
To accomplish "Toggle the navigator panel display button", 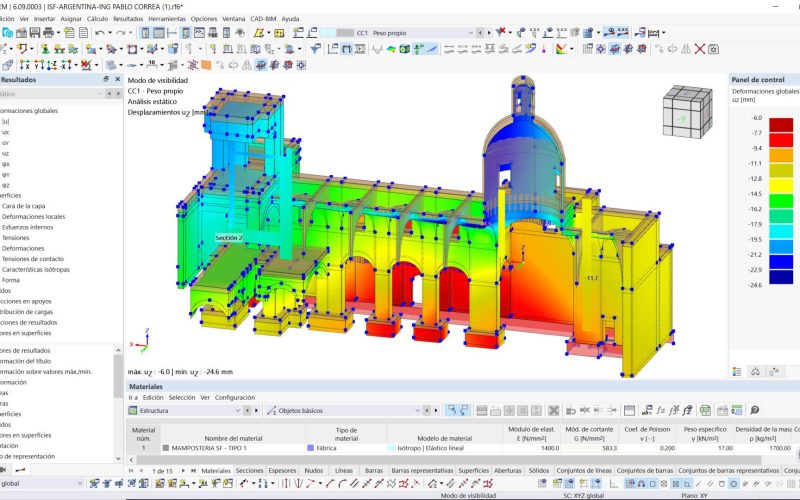I will pyautogui.click(x=145, y=33).
